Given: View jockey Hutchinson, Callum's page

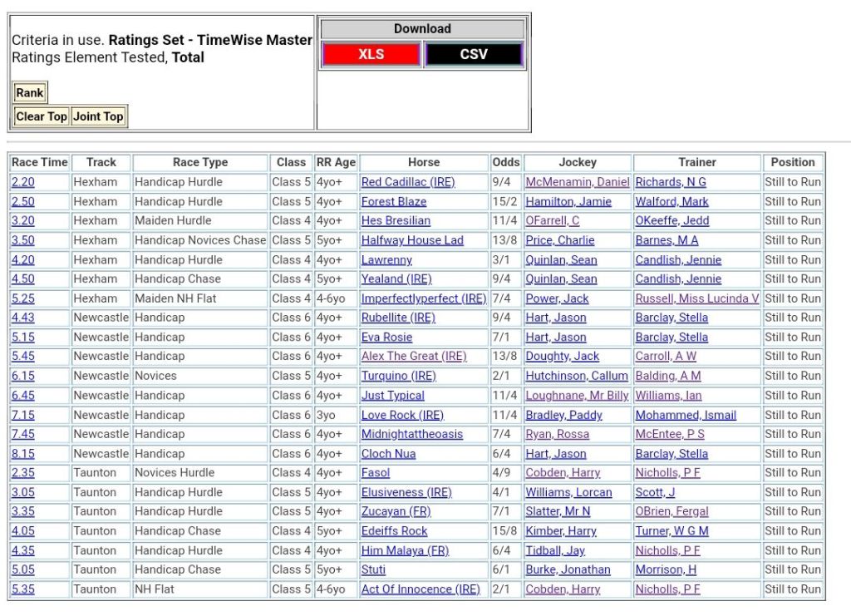Looking at the screenshot, I should (577, 376).
